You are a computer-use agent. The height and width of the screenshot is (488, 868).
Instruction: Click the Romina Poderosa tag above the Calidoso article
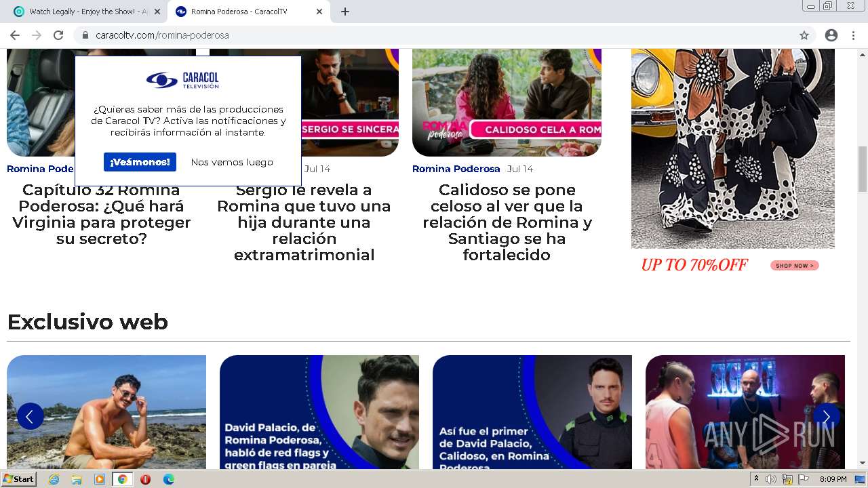tap(456, 169)
